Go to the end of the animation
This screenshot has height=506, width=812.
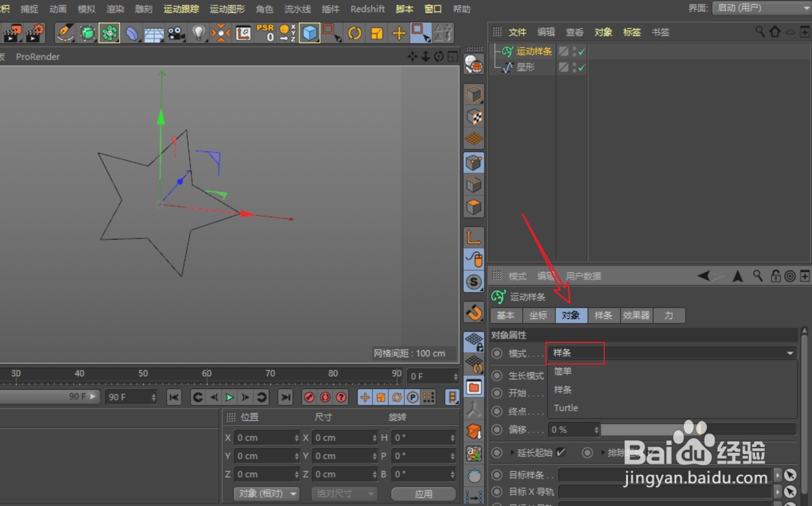tap(285, 397)
